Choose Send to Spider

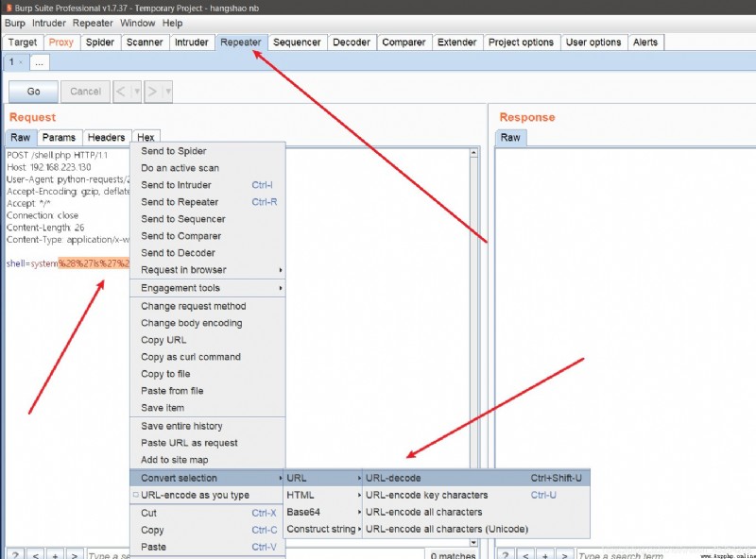[x=207, y=151]
